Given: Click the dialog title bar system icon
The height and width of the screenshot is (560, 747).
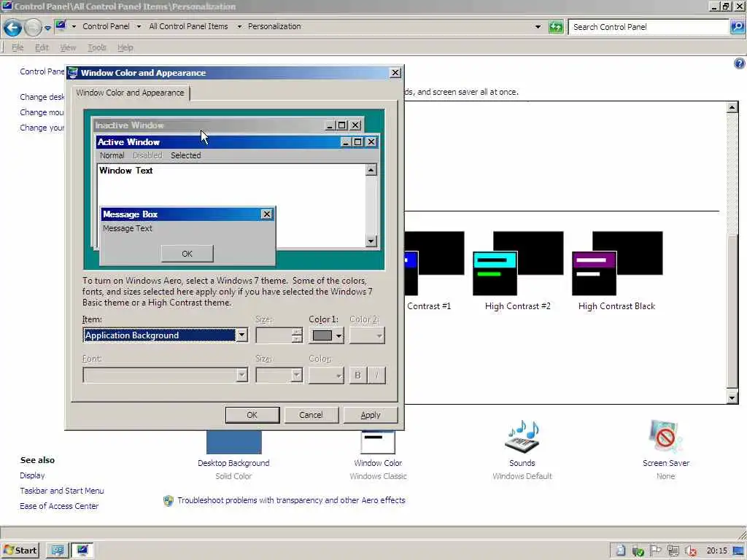Looking at the screenshot, I should coord(73,72).
